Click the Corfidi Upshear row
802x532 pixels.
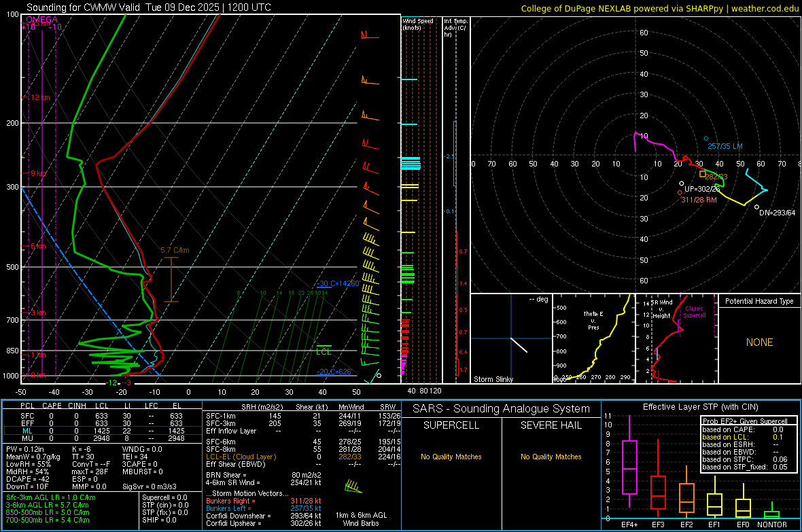[x=264, y=523]
